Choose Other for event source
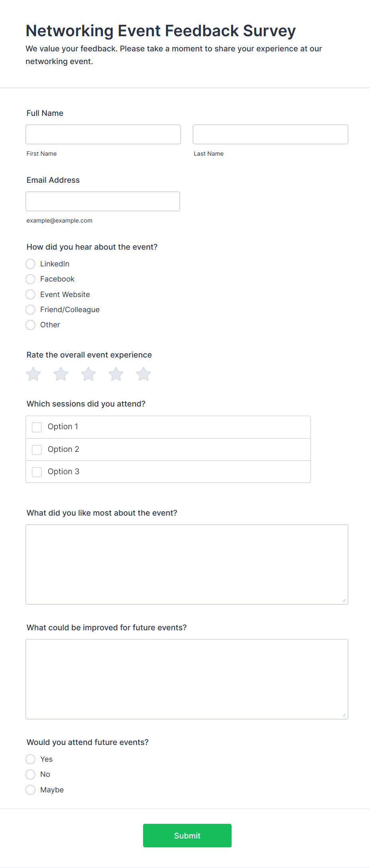Viewport: 370px width, 868px height. (x=30, y=325)
